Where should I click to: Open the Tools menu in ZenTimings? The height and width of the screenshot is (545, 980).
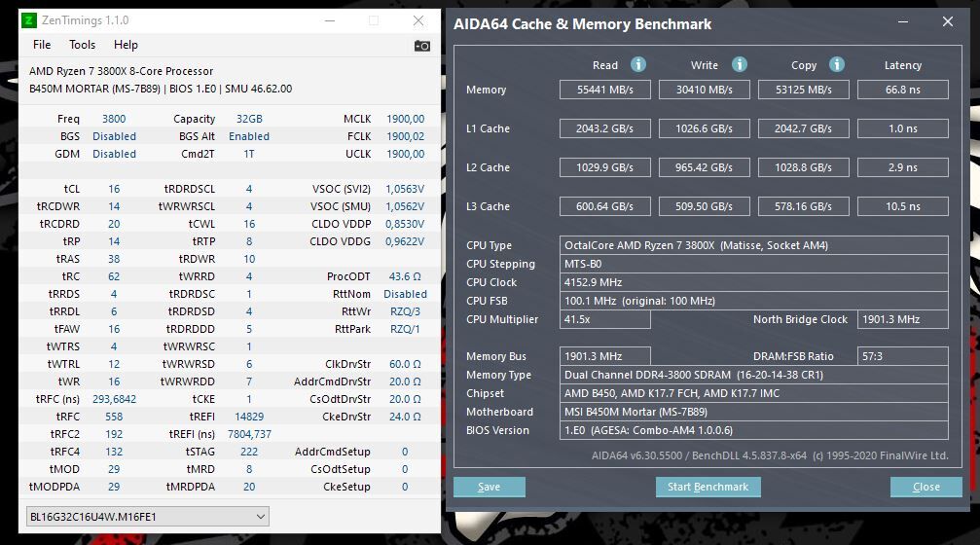click(x=83, y=45)
